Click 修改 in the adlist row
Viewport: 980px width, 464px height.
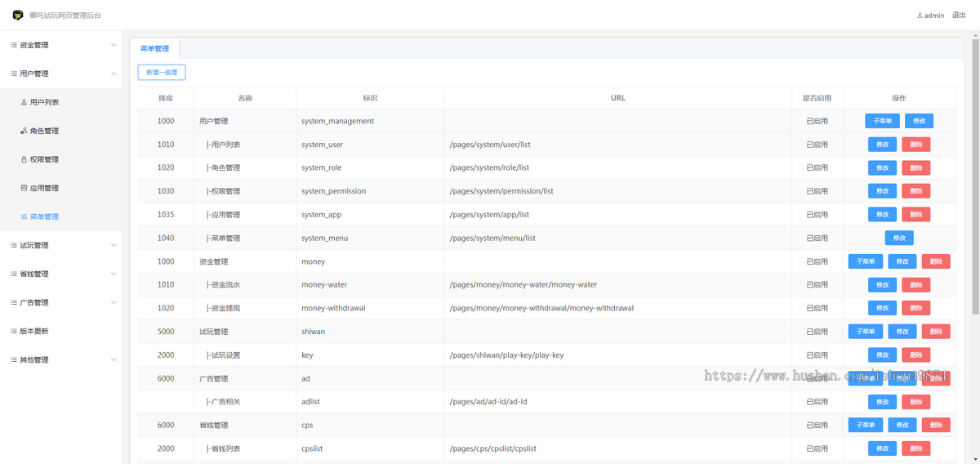pyautogui.click(x=882, y=402)
